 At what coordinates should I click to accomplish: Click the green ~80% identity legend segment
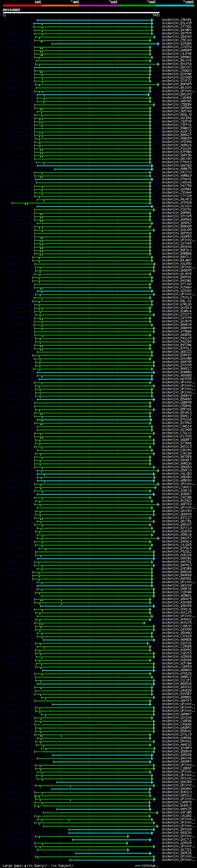tap(137, 6)
